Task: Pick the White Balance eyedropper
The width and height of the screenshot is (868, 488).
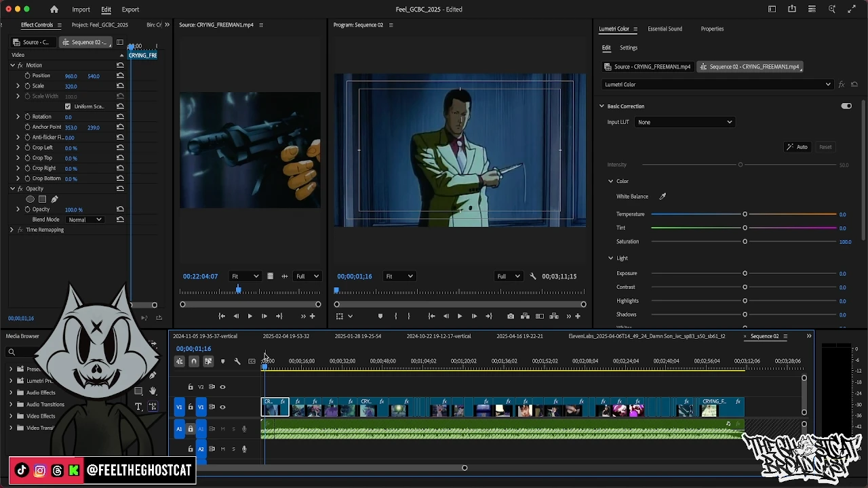Action: (x=663, y=197)
